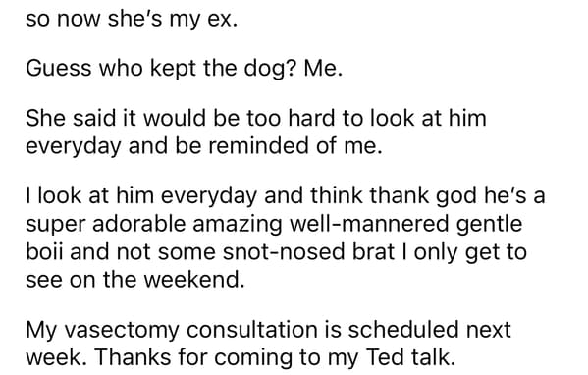588x375 pixels.
Task: Click the text "so now she's my ex."
Action: (132, 19)
